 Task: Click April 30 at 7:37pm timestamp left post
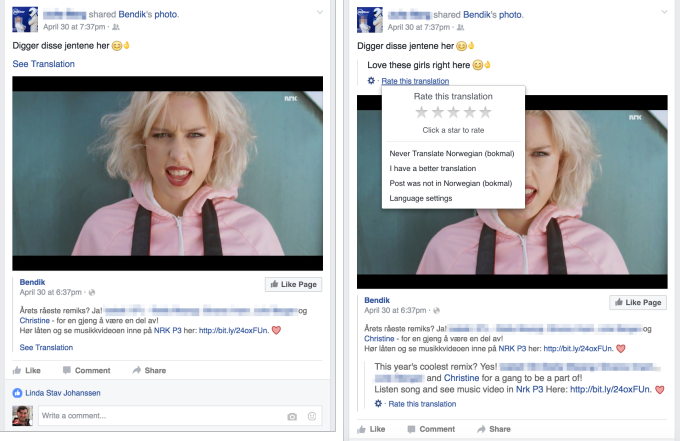click(x=74, y=27)
